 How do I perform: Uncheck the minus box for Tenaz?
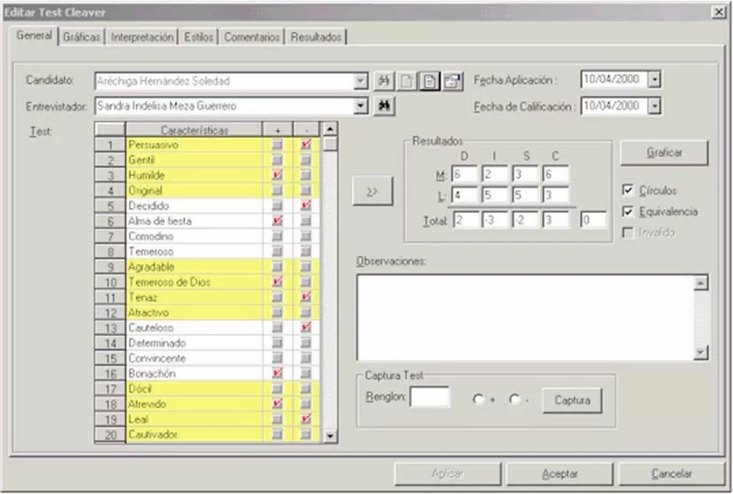pyautogui.click(x=306, y=297)
